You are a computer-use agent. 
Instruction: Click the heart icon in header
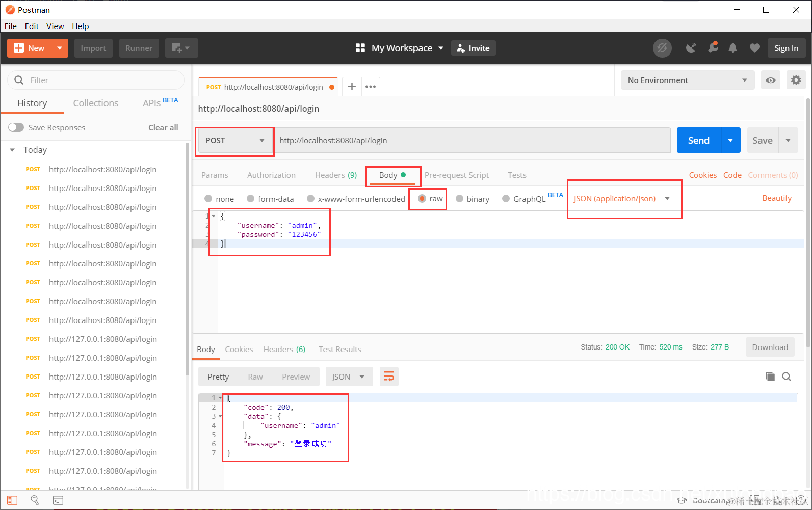pyautogui.click(x=755, y=48)
